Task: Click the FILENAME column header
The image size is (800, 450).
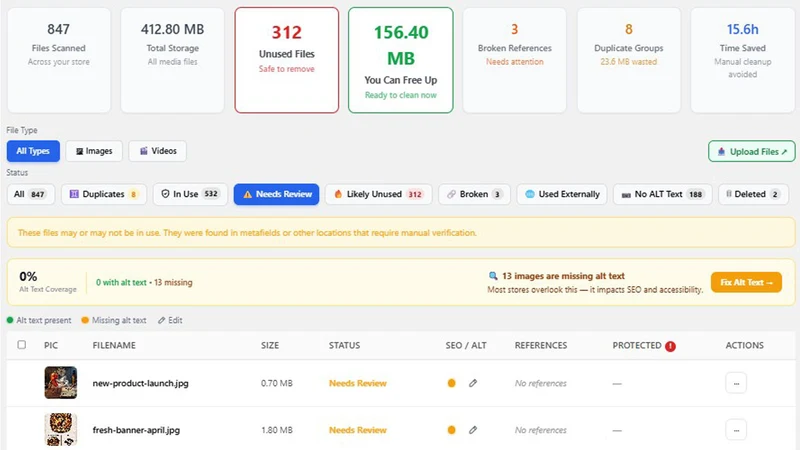Action: pyautogui.click(x=114, y=345)
